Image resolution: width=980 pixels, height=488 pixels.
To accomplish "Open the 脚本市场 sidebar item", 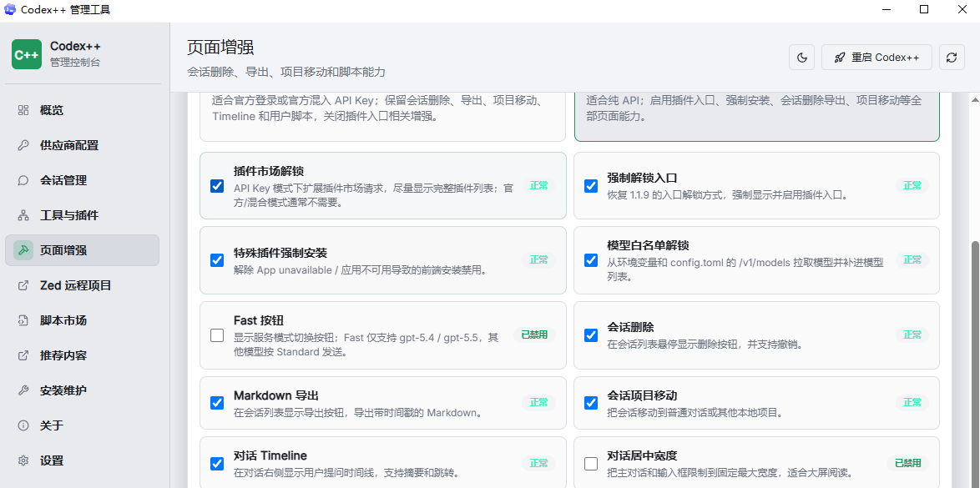I will pyautogui.click(x=82, y=320).
